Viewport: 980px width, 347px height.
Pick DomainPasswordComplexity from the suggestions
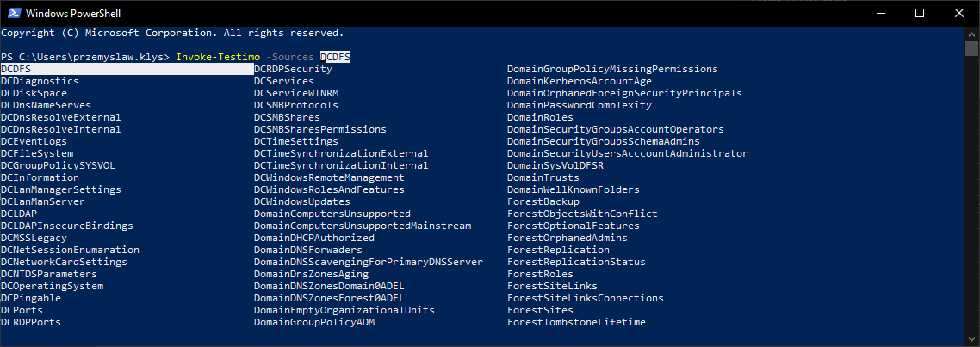tap(579, 105)
